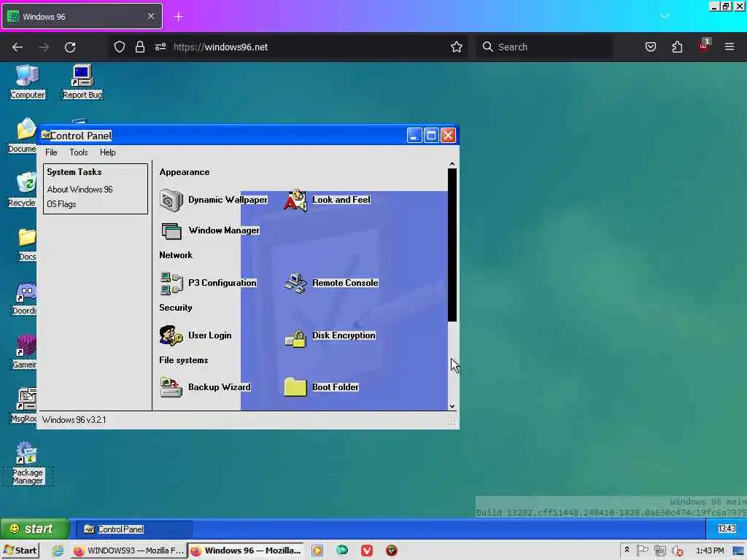Click the Control Panel scroll up arrow
This screenshot has width=747, height=560.
pyautogui.click(x=452, y=164)
